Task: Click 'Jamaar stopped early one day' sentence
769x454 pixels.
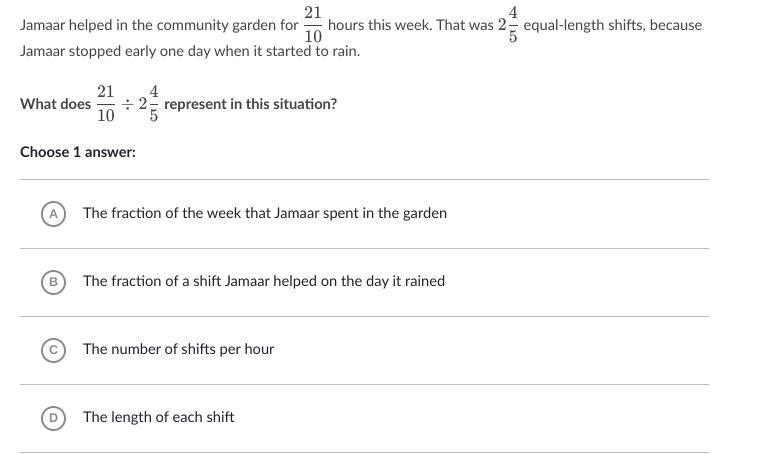Action: coord(190,50)
